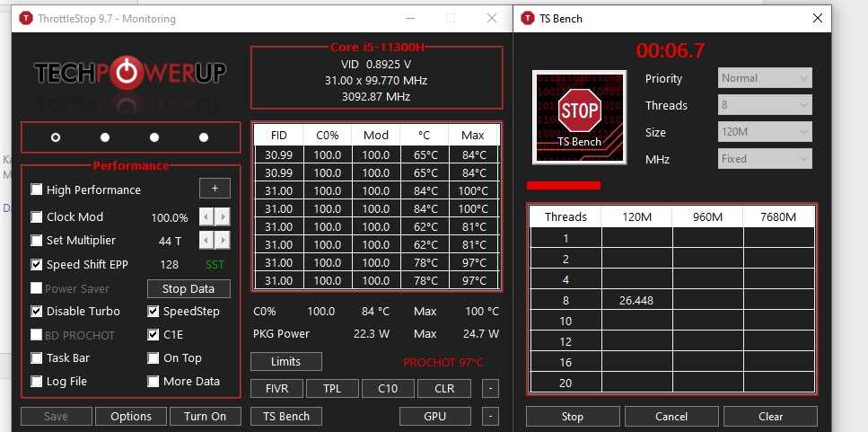Cancel the TS Bench test
This screenshot has height=432, width=868.
[x=671, y=416]
